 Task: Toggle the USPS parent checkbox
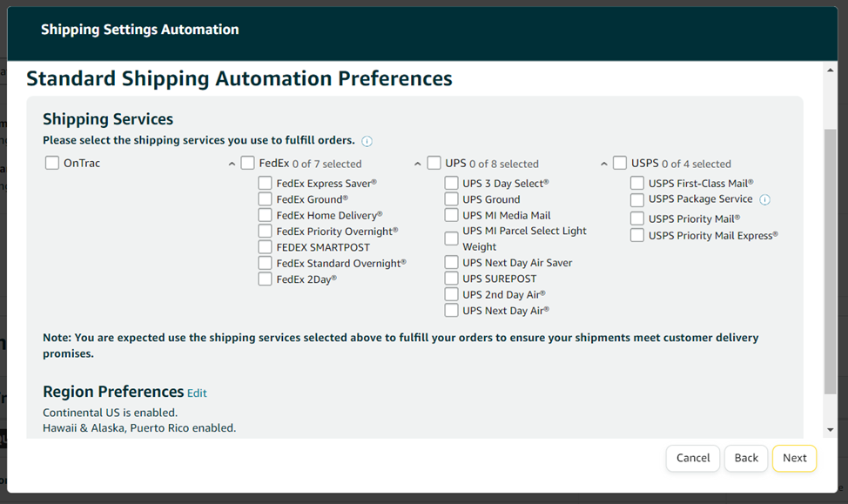pyautogui.click(x=620, y=163)
